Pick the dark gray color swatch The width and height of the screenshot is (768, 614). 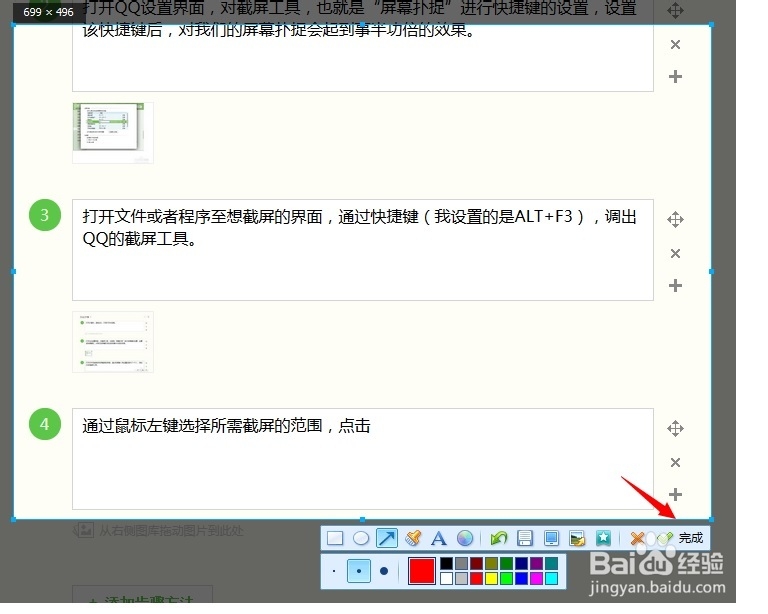461,563
